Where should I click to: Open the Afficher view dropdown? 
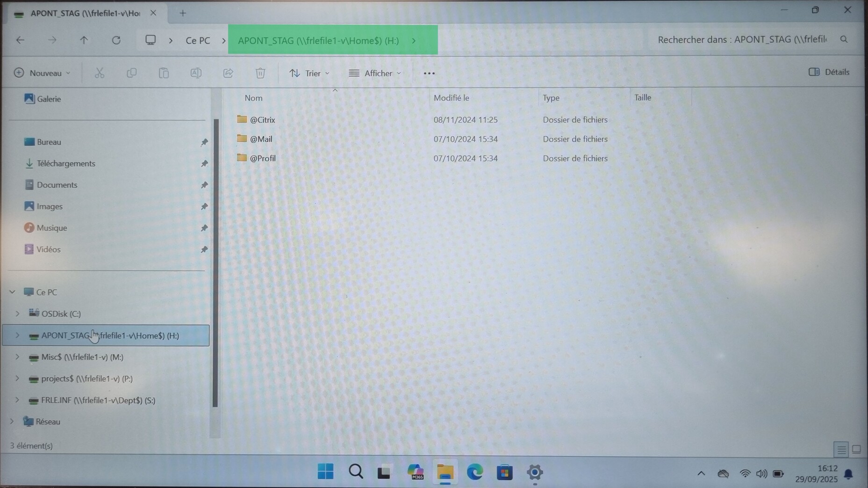[x=375, y=73]
